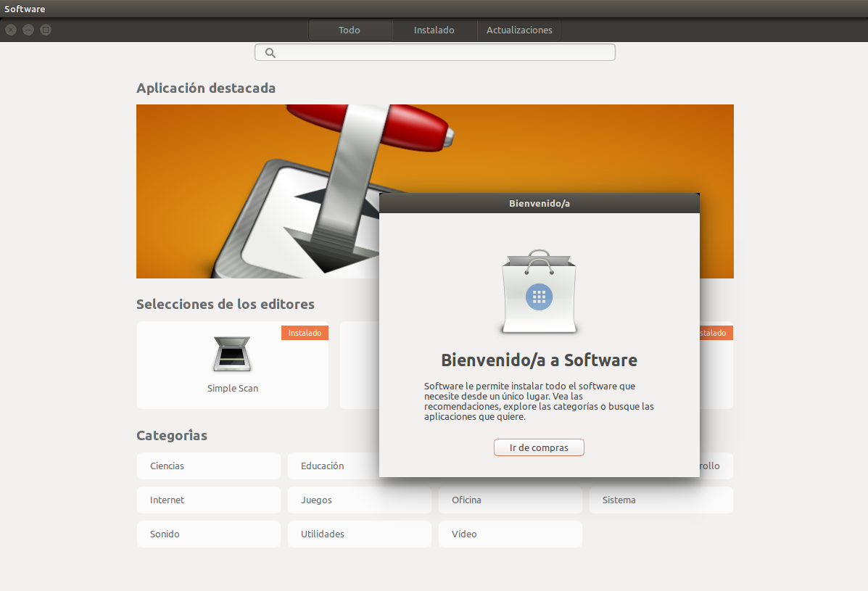Select the Sonido category
The height and width of the screenshot is (591, 868).
(x=208, y=534)
